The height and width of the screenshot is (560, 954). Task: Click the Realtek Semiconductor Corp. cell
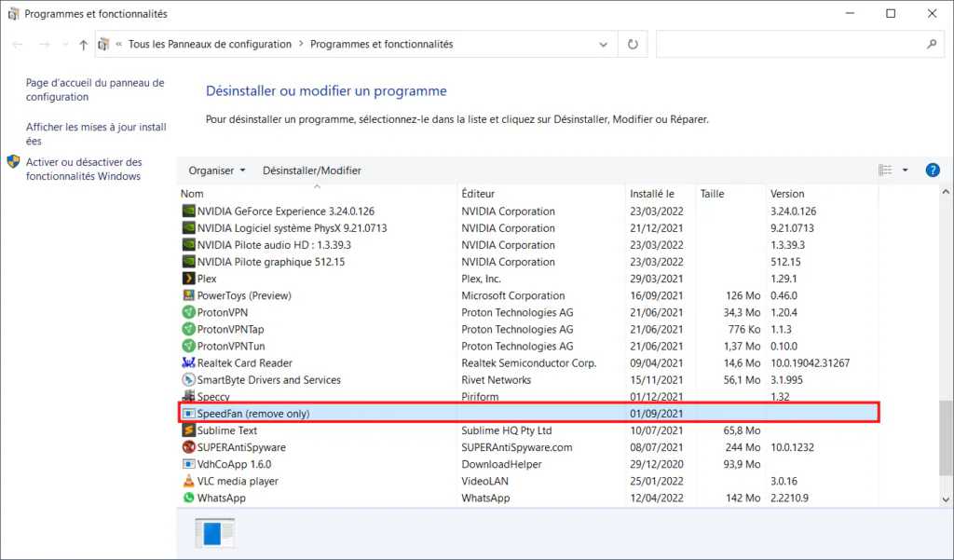(x=529, y=362)
